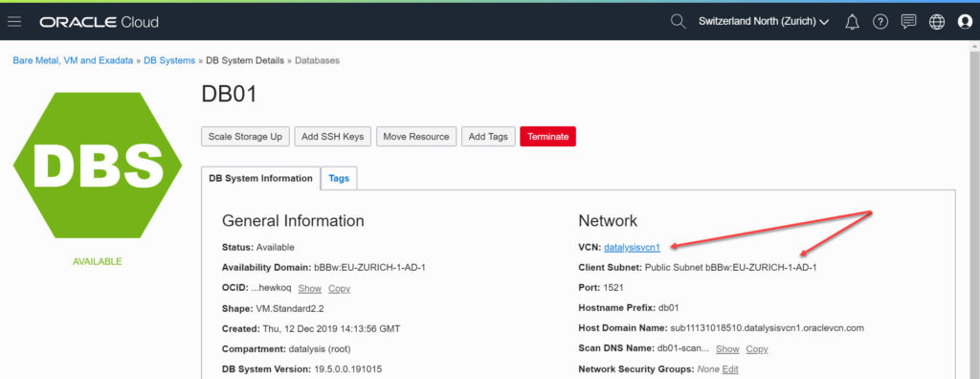Open the notifications bell icon
Screen dimensions: 980x379
click(852, 22)
